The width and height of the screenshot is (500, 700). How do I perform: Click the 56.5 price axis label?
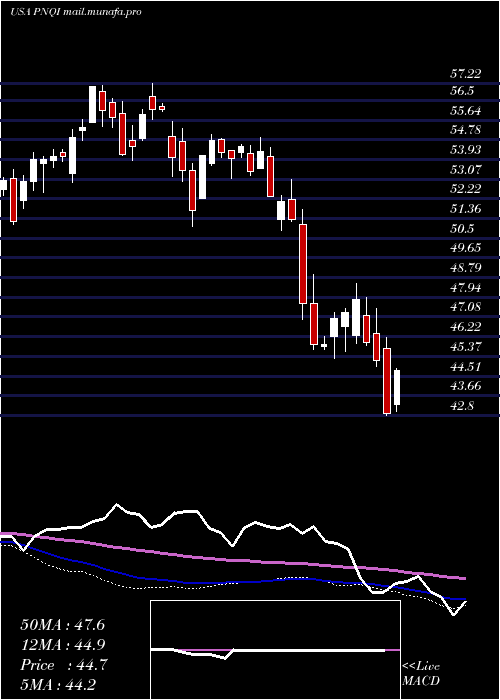pyautogui.click(x=461, y=91)
